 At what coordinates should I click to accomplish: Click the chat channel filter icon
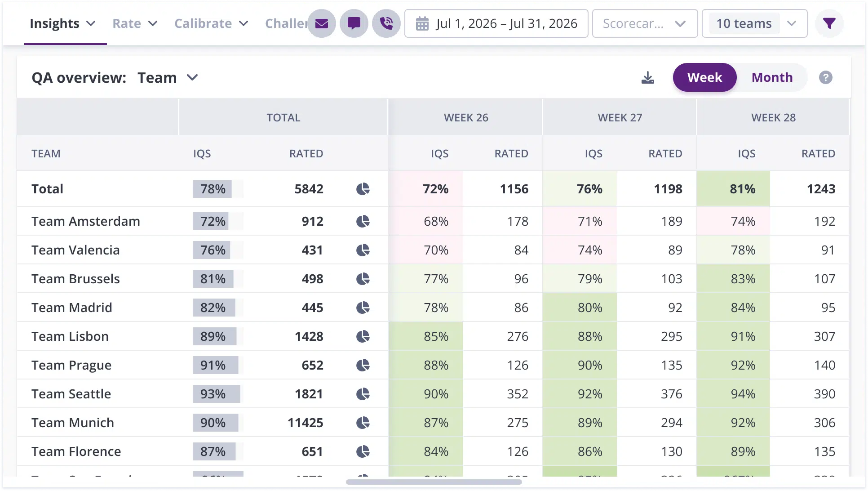pos(354,23)
